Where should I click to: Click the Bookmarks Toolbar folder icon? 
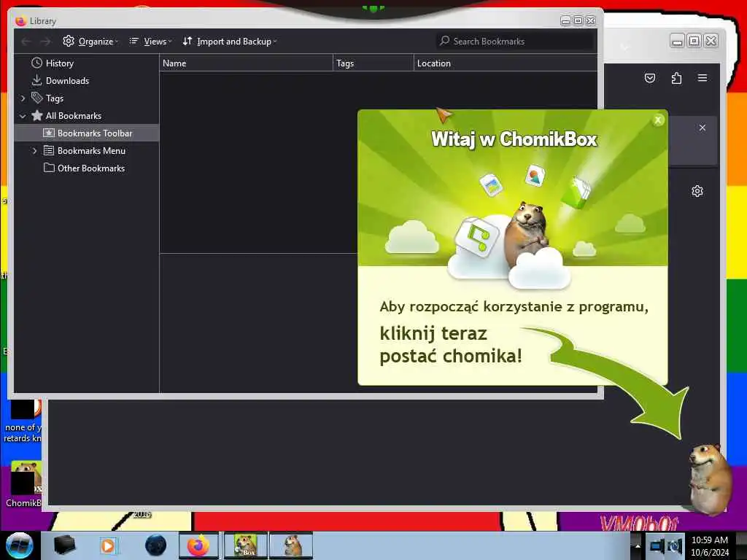[49, 133]
